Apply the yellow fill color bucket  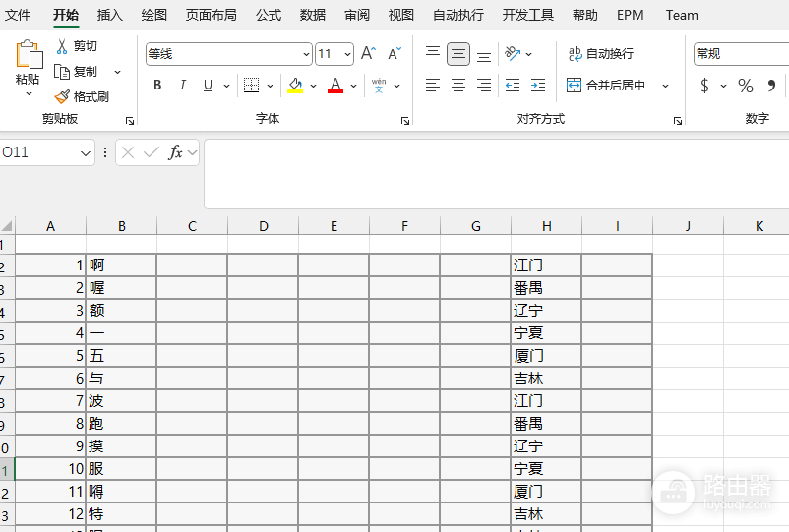click(x=295, y=85)
